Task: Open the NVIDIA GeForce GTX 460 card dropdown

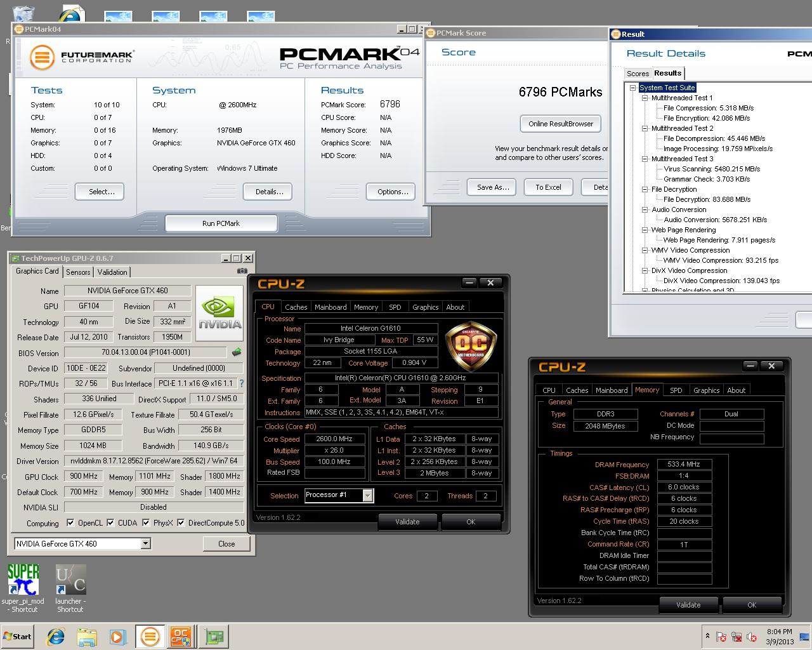Action: [145, 543]
